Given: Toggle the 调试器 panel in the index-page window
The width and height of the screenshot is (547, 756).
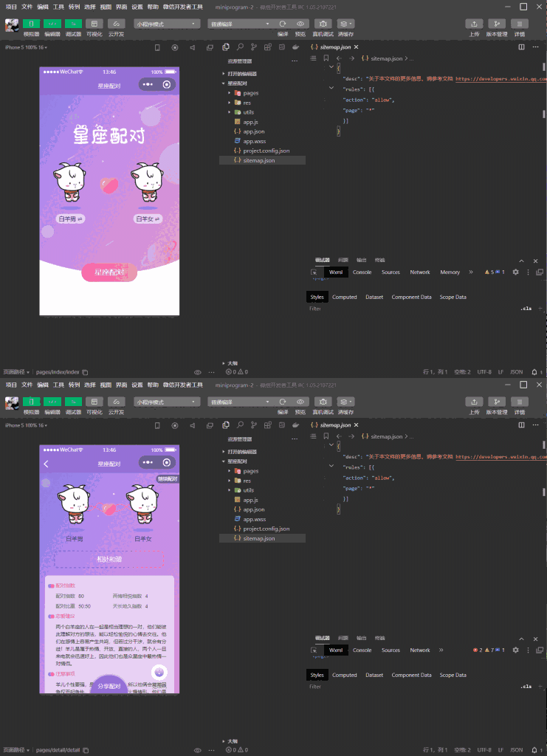Looking at the screenshot, I should pyautogui.click(x=73, y=24).
